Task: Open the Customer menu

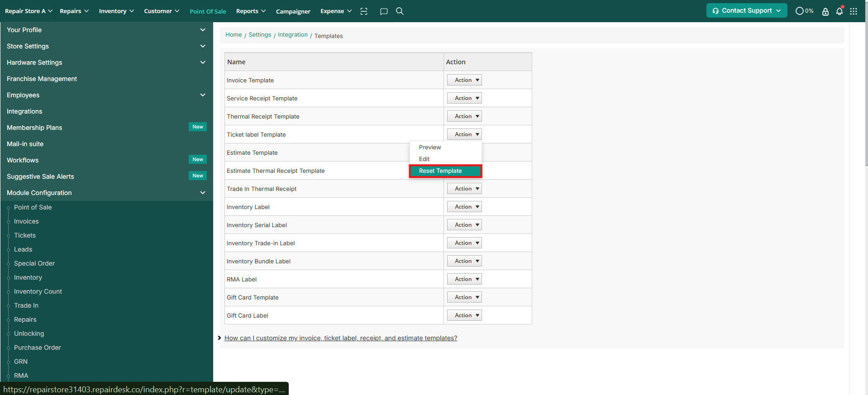Action: 162,11
